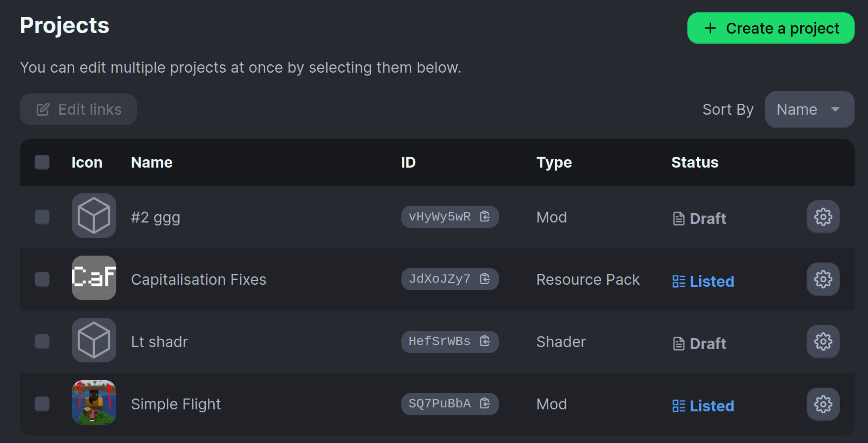Open the Sort By dropdown
The width and height of the screenshot is (868, 443).
point(809,109)
